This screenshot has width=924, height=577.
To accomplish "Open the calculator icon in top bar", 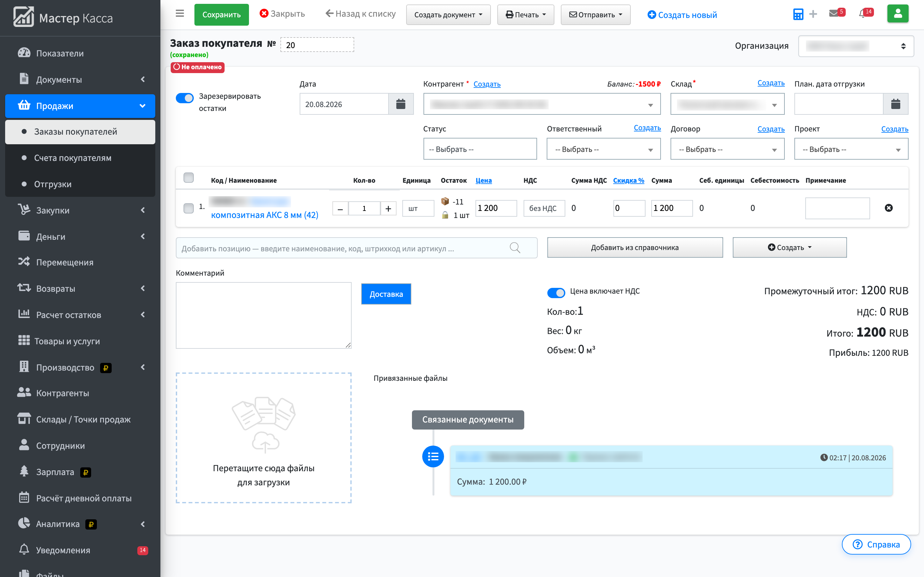I will (x=798, y=14).
